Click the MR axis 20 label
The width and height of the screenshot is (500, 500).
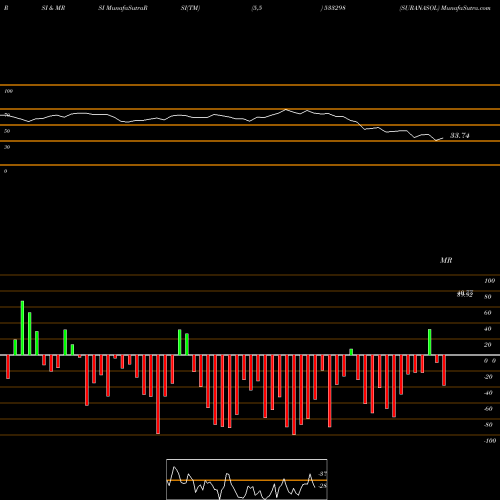point(487,345)
